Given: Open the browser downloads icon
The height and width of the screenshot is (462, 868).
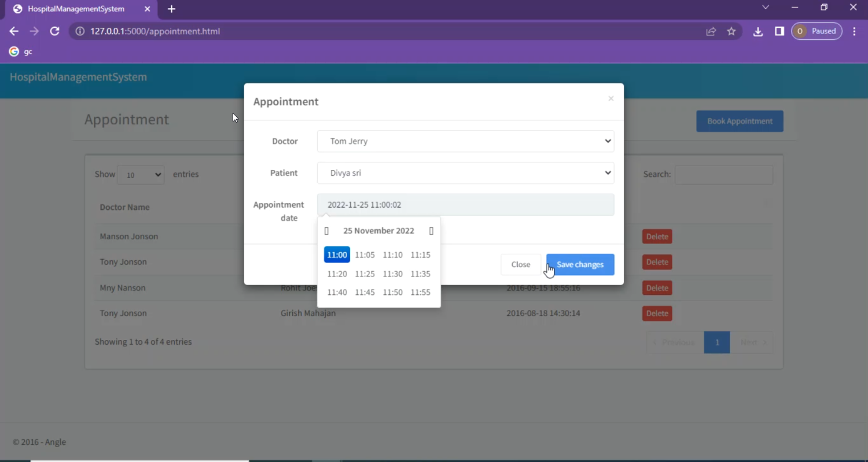Looking at the screenshot, I should point(757,31).
